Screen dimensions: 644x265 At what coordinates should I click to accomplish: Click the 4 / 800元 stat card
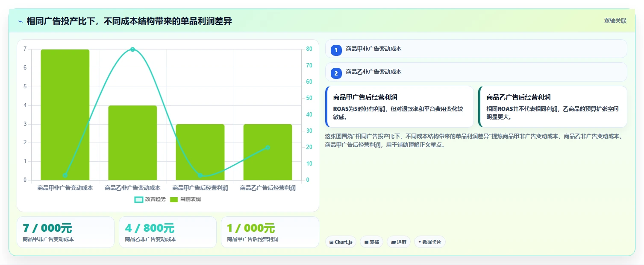coord(168,232)
